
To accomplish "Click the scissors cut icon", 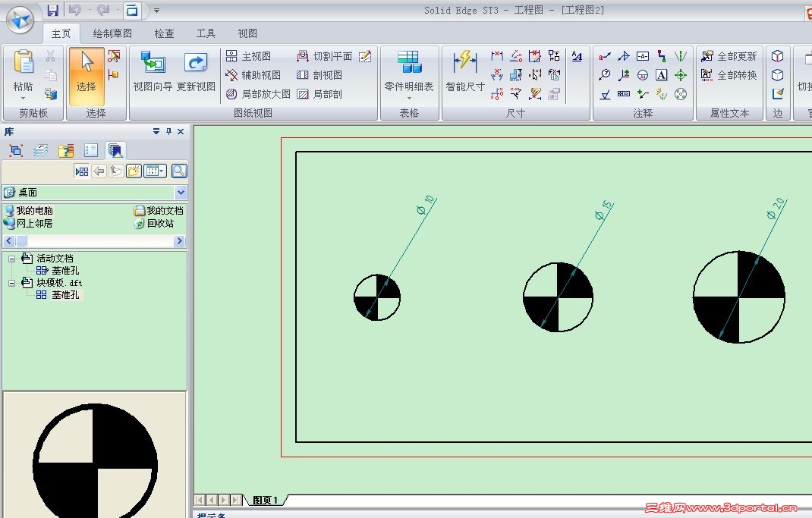I will point(50,56).
